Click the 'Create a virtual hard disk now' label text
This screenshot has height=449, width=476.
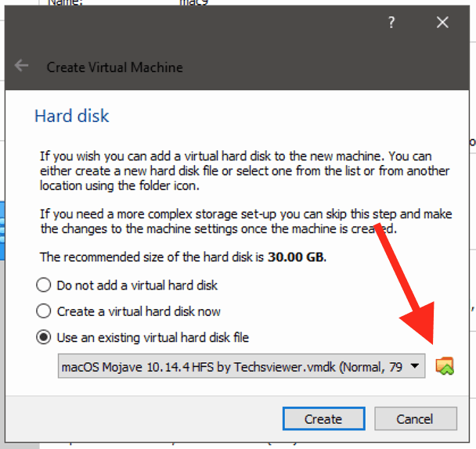point(139,311)
